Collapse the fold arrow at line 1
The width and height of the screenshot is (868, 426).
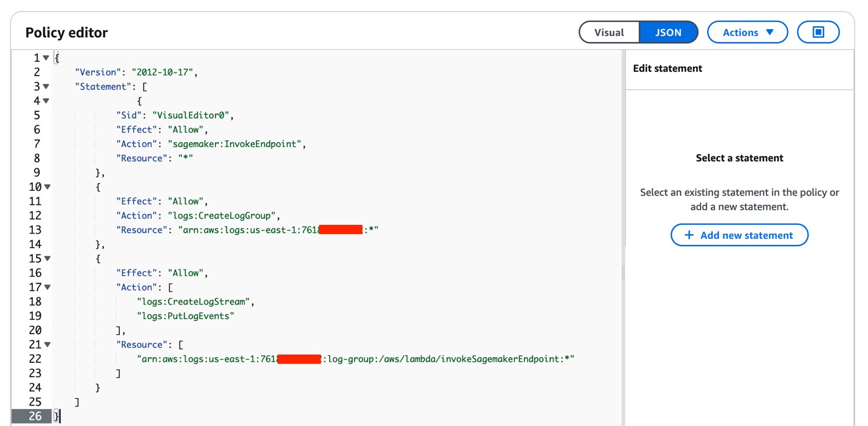click(46, 58)
